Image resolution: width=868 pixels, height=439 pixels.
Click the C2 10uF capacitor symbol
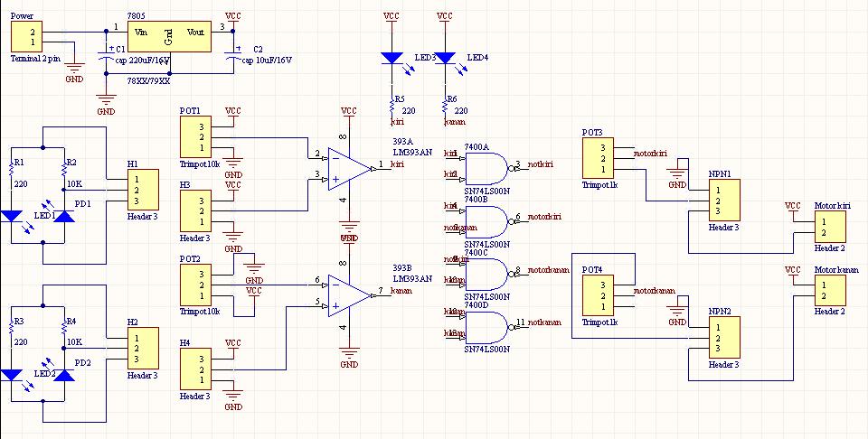click(233, 55)
